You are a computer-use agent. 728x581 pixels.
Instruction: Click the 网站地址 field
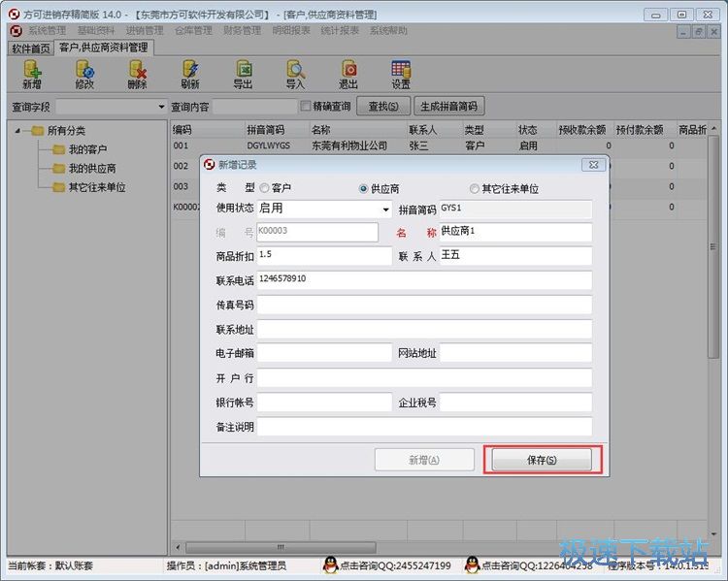515,353
